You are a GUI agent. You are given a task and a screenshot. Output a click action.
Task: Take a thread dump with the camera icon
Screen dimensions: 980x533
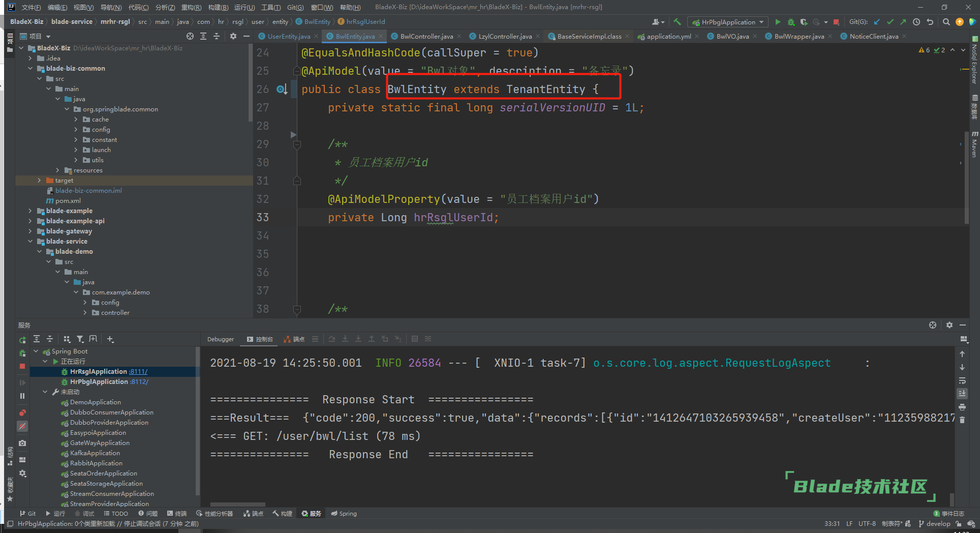pyautogui.click(x=22, y=443)
